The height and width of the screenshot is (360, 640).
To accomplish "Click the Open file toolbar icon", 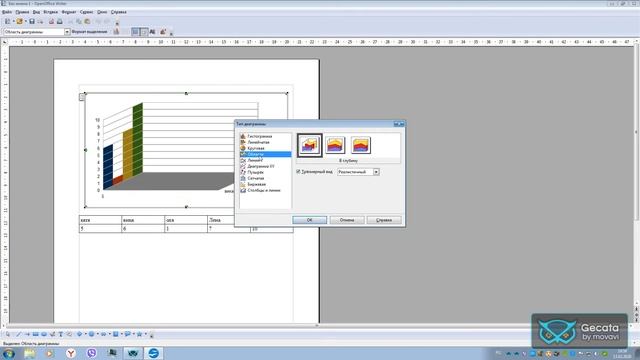I will tap(19, 22).
